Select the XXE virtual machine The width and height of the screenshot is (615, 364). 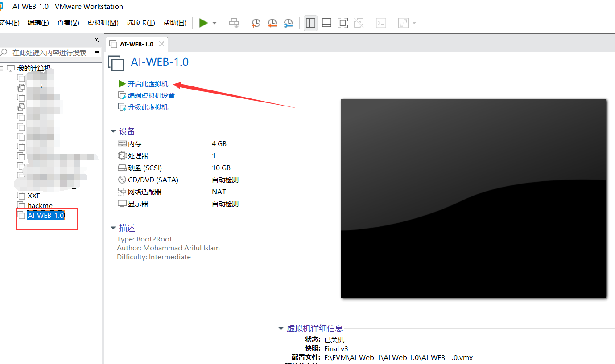pyautogui.click(x=33, y=196)
